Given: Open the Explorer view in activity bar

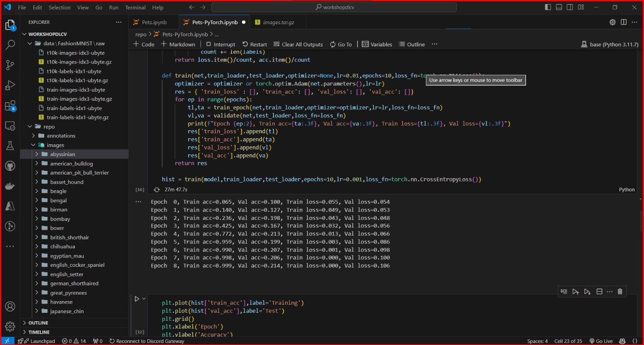Looking at the screenshot, I should click(x=10, y=25).
